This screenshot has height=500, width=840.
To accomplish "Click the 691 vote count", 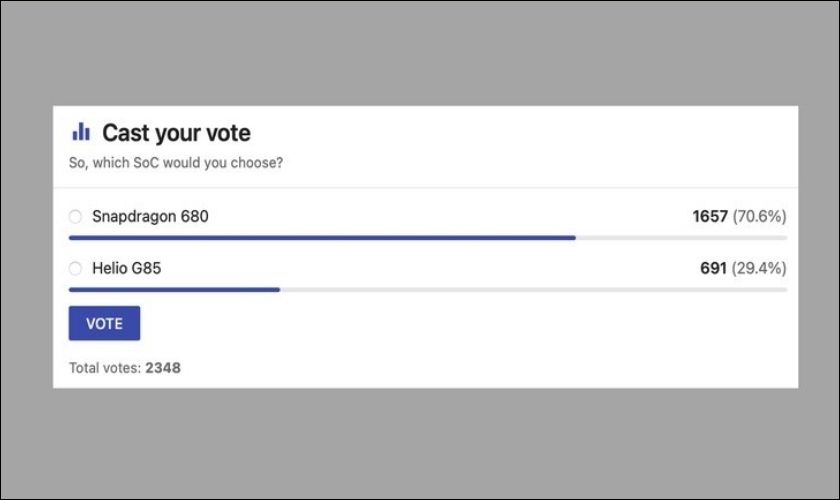I will click(x=713, y=268).
